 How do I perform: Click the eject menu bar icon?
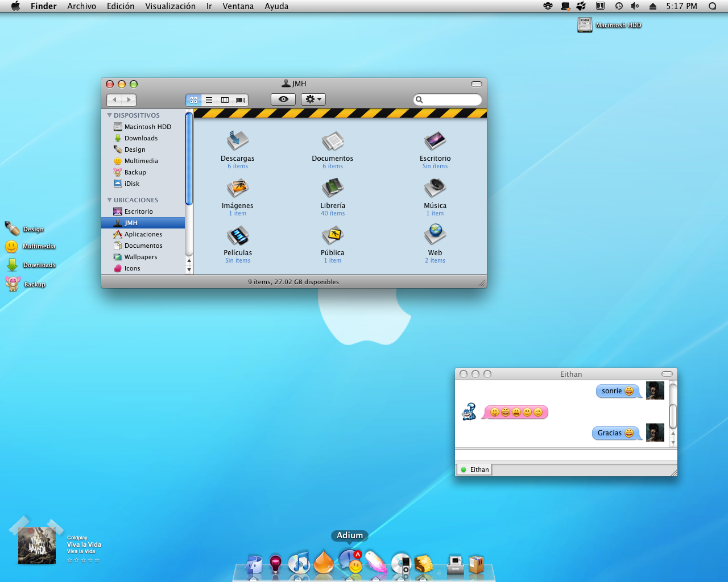(653, 6)
